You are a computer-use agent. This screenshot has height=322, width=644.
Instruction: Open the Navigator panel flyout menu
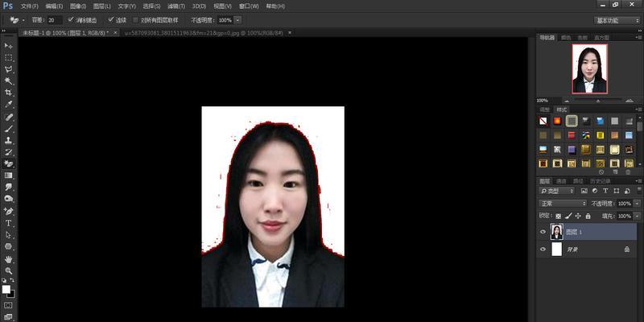[x=638, y=38]
